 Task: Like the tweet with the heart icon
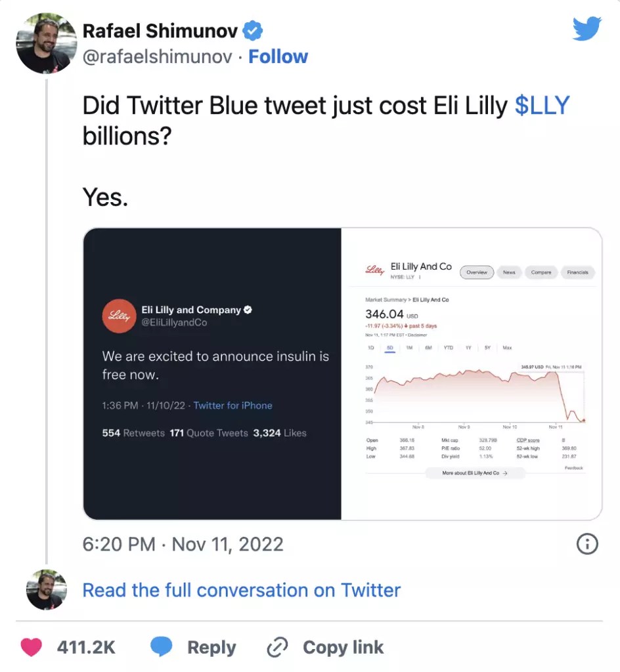point(32,646)
